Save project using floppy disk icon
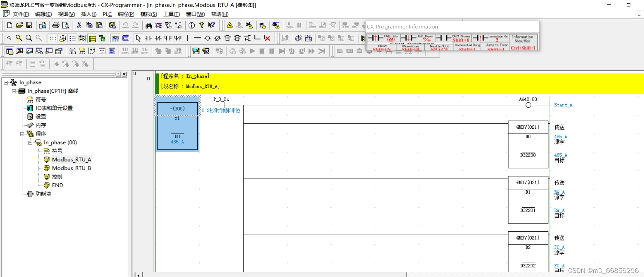 pos(29,25)
